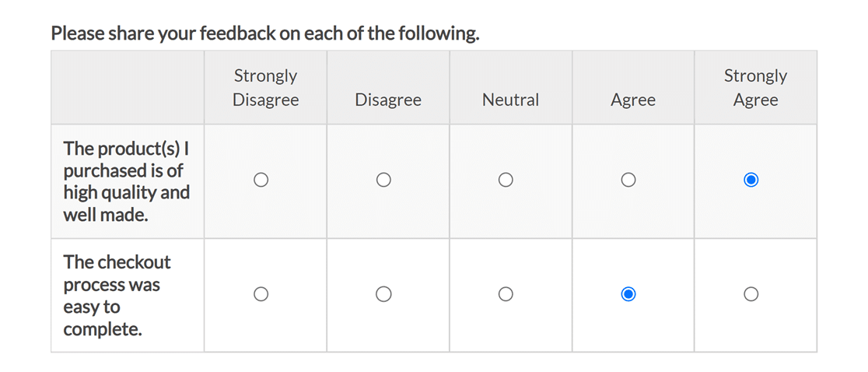Screen dimensions: 868x372
Task: Choose Neutral for product quality statement
Action: 506,180
